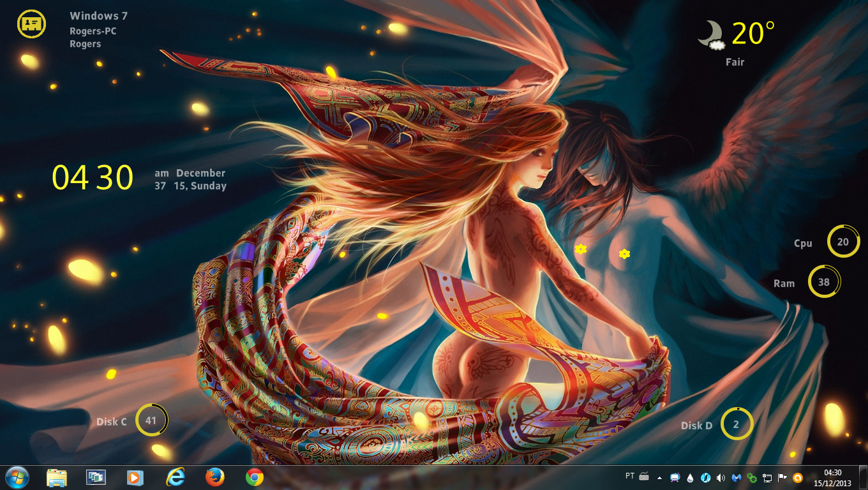
Task: Open Windows Explorer from the taskbar
Action: (x=57, y=477)
